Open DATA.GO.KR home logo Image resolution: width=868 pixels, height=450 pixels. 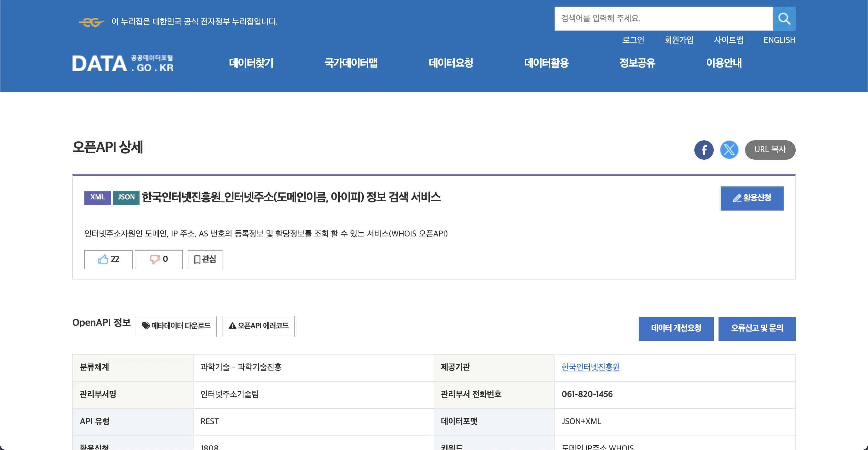[123, 63]
